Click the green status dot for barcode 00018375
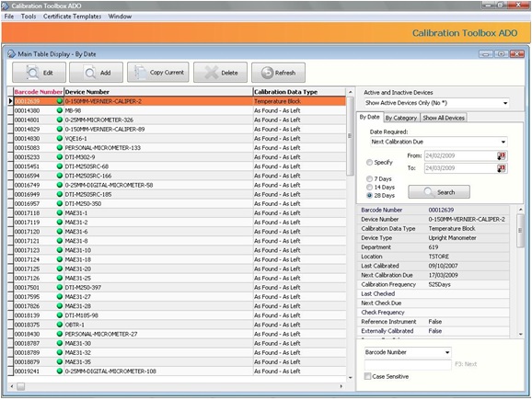This screenshot has width=532, height=400. pos(60,325)
